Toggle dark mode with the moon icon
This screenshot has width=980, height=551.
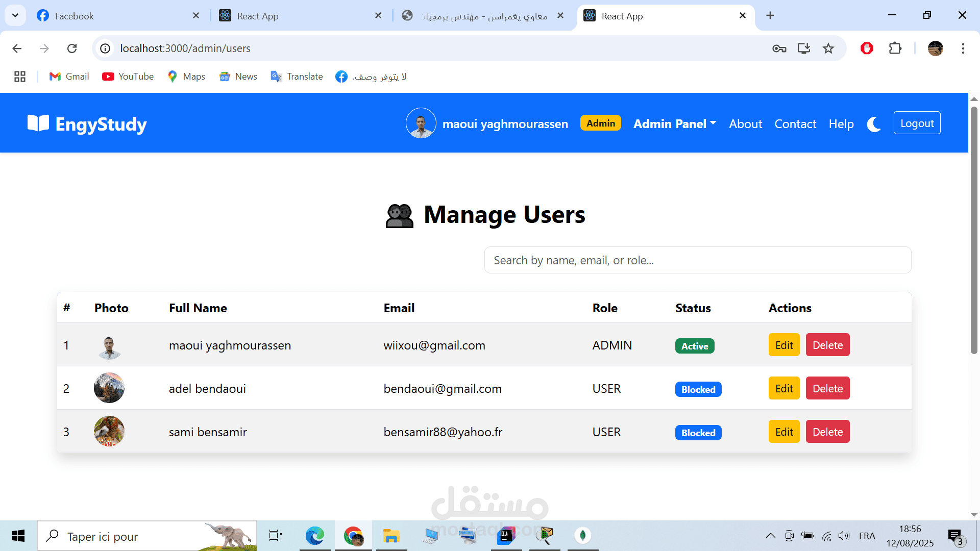(873, 124)
